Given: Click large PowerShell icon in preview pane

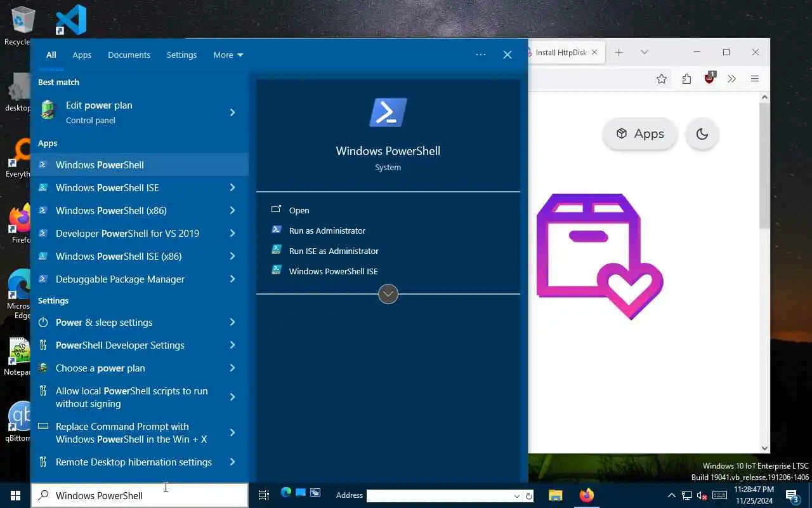Looking at the screenshot, I should 388,112.
